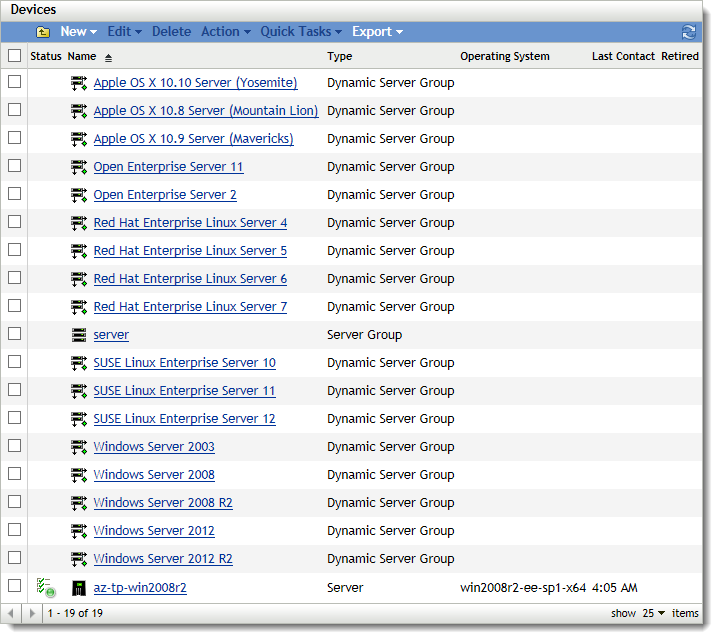This screenshot has width=718, height=639.
Task: Open the Edit dropdown menu
Action: point(125,32)
